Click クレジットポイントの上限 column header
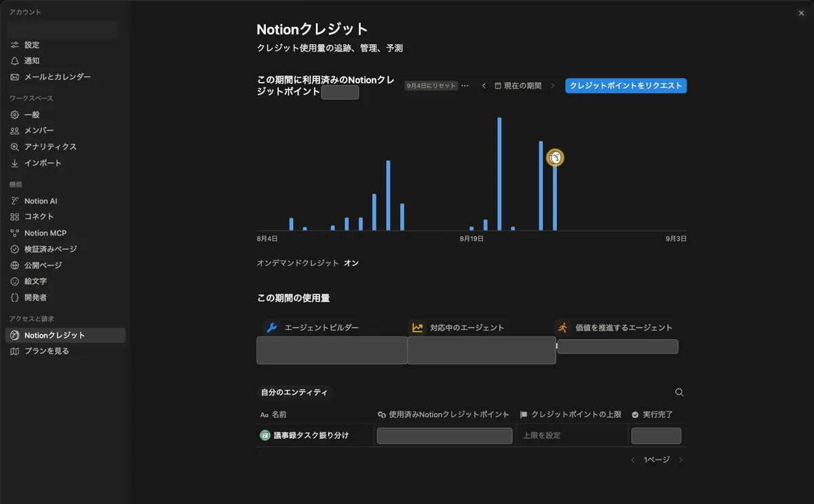The height and width of the screenshot is (504, 814). coord(570,414)
